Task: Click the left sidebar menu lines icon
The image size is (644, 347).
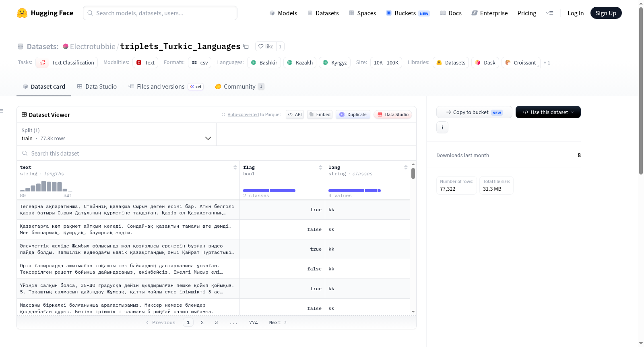Action: click(2, 111)
